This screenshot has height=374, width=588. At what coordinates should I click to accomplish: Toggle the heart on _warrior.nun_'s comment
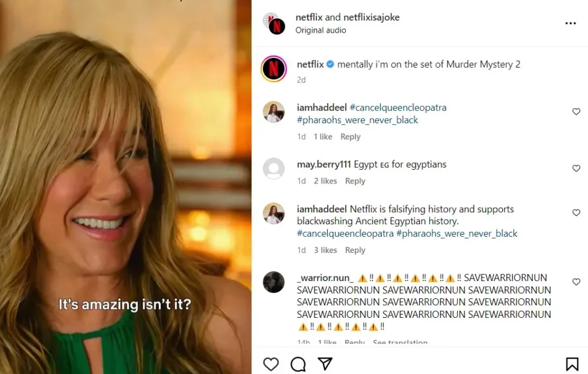pyautogui.click(x=576, y=282)
